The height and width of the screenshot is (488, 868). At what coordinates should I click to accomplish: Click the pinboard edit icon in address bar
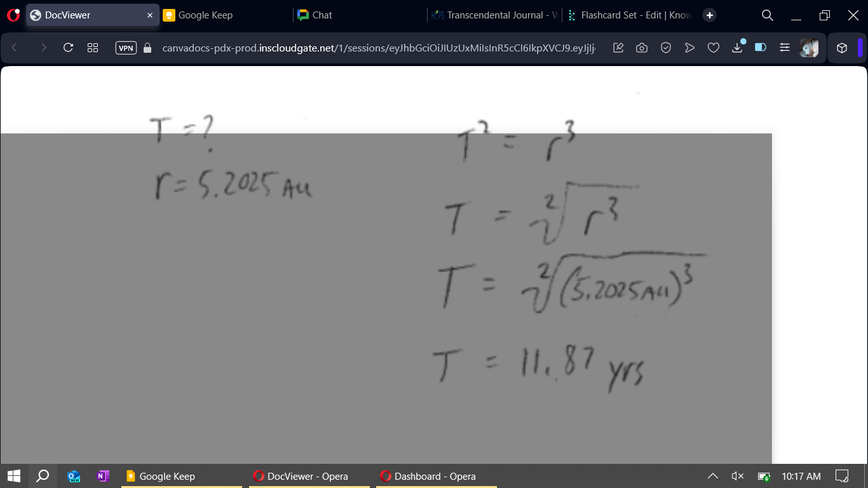618,48
